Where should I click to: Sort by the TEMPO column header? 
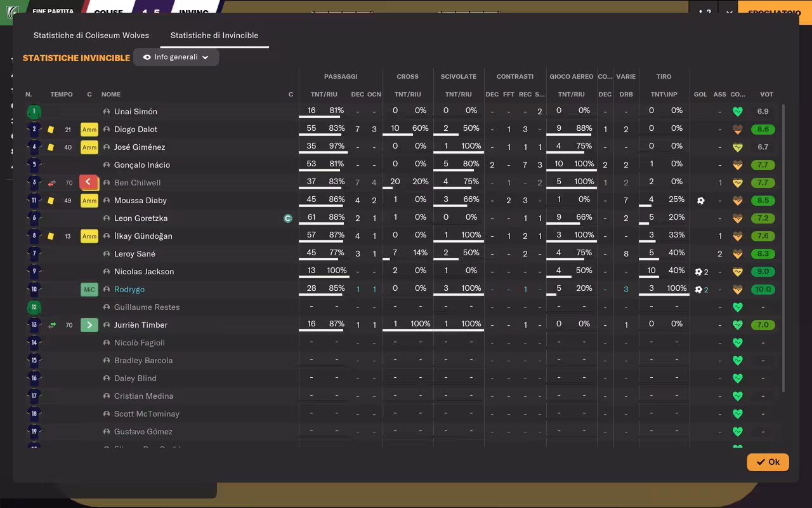pyautogui.click(x=62, y=95)
